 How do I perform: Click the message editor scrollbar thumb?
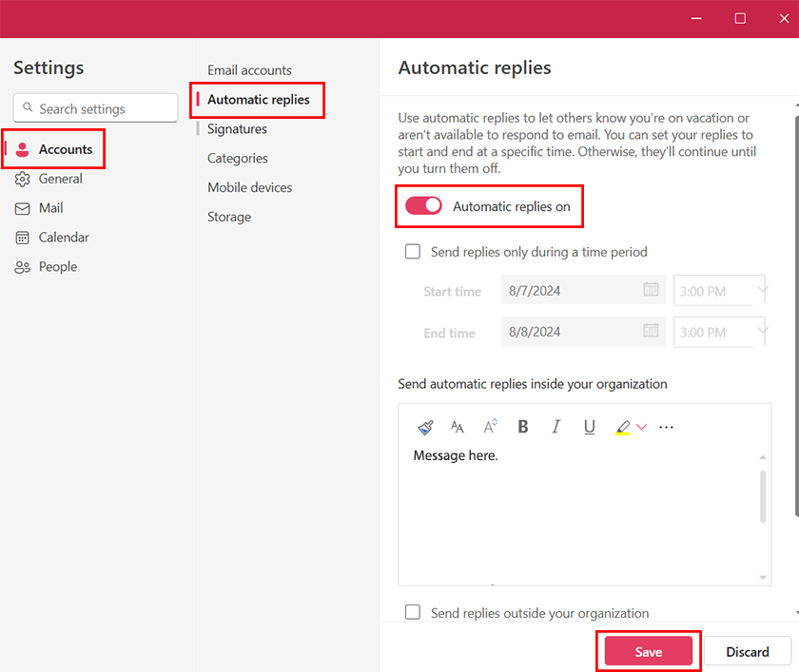(x=763, y=497)
